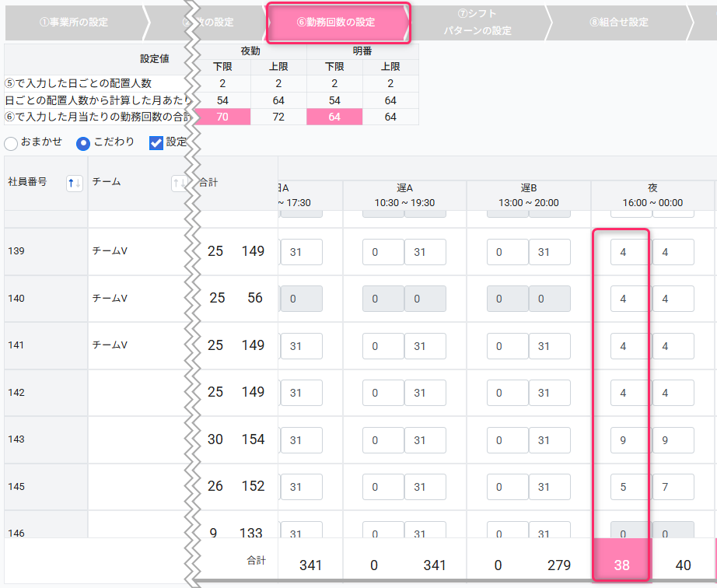Select 遅B lower limit field for employee 139

tap(508, 252)
